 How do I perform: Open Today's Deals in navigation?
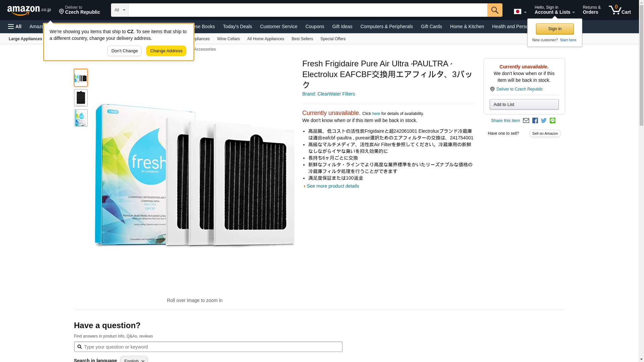tap(237, 26)
